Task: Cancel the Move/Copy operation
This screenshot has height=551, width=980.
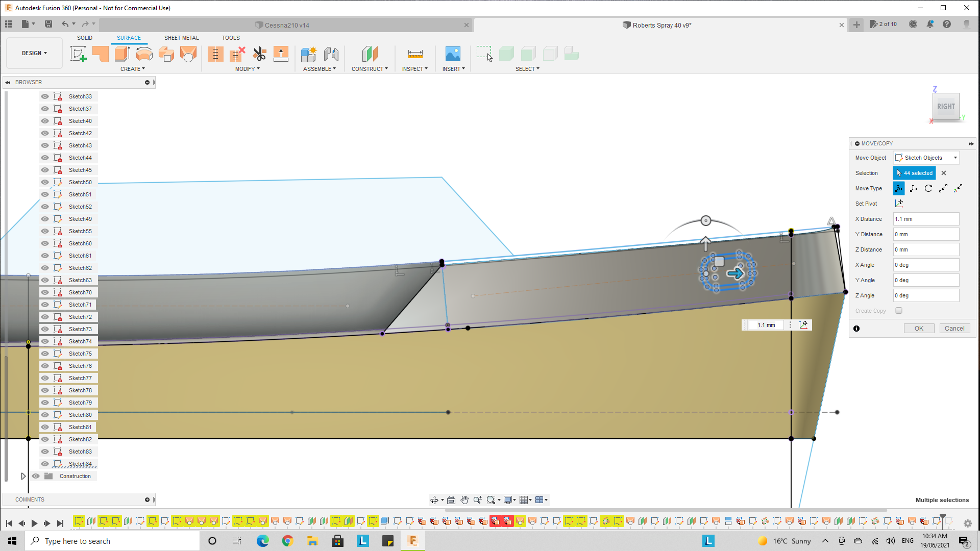Action: point(954,328)
